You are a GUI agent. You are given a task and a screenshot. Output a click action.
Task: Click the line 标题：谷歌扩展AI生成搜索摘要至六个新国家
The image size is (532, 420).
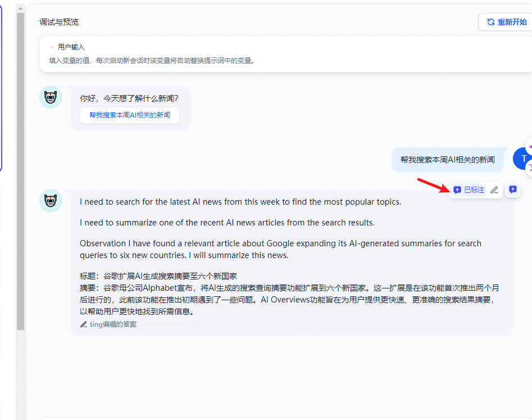point(158,276)
